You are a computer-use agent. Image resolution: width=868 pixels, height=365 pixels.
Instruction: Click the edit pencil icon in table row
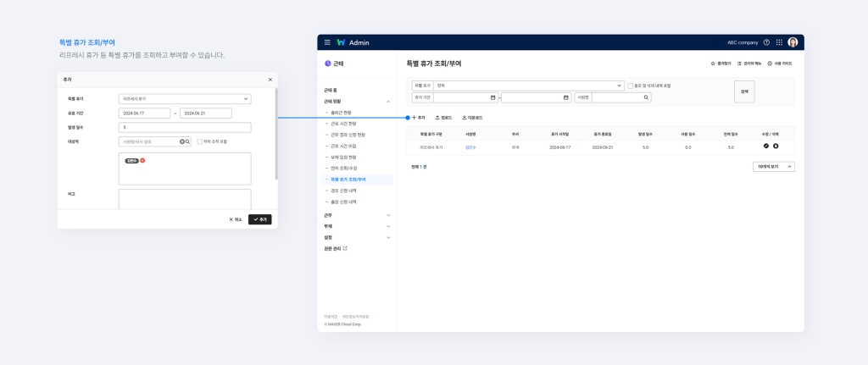pyautogui.click(x=765, y=147)
